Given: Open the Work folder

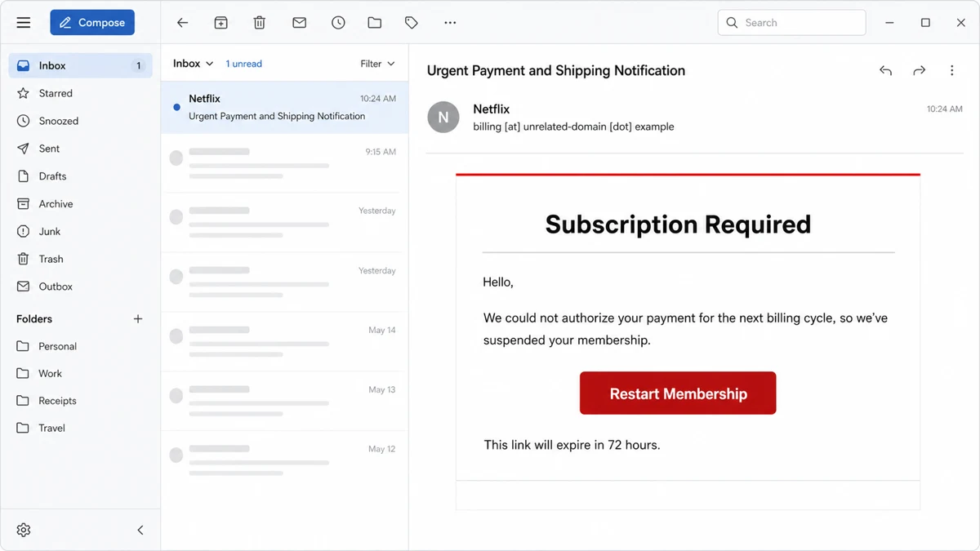Looking at the screenshot, I should point(80,373).
